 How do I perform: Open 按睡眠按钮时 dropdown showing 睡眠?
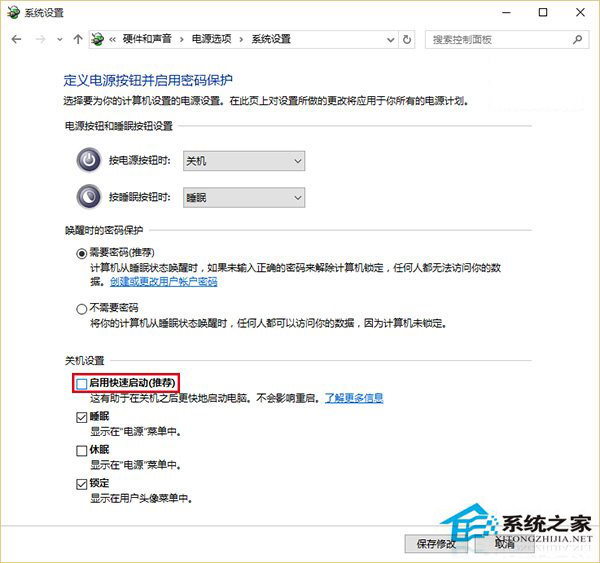[x=244, y=197]
